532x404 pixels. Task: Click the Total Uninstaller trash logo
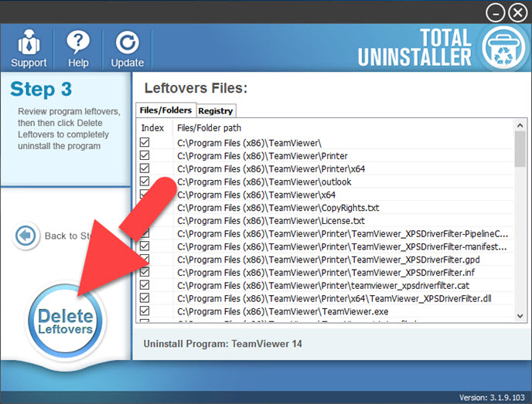coord(504,48)
